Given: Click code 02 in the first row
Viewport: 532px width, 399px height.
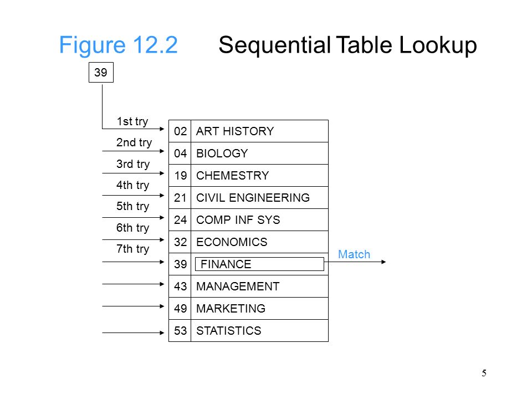Looking at the screenshot, I should click(x=180, y=131).
